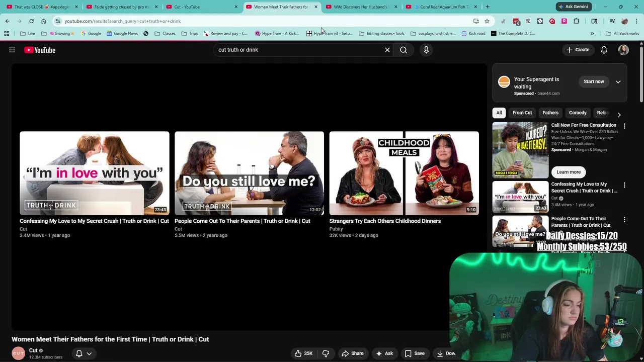Open the Chrome profile avatar
This screenshot has height=362, width=644.
(x=625, y=21)
